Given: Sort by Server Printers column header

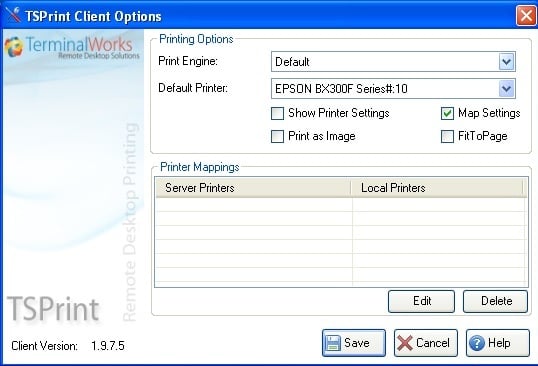Looking at the screenshot, I should pos(254,188).
